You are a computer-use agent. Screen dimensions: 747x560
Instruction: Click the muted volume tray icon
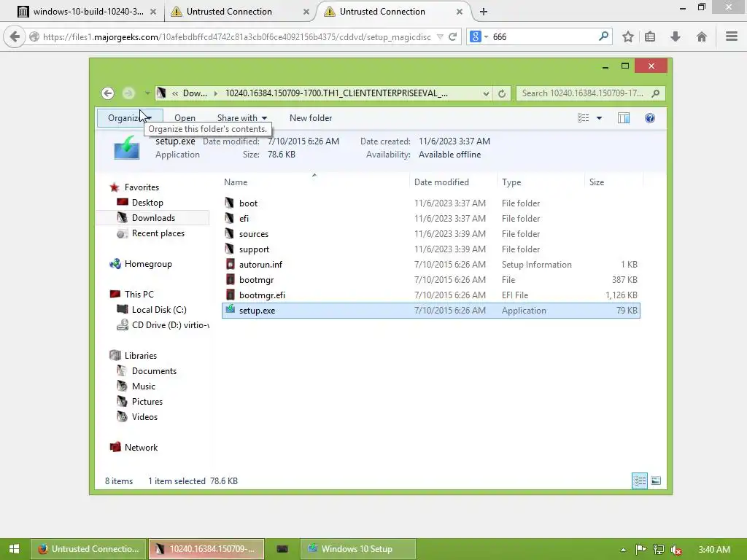(x=676, y=550)
